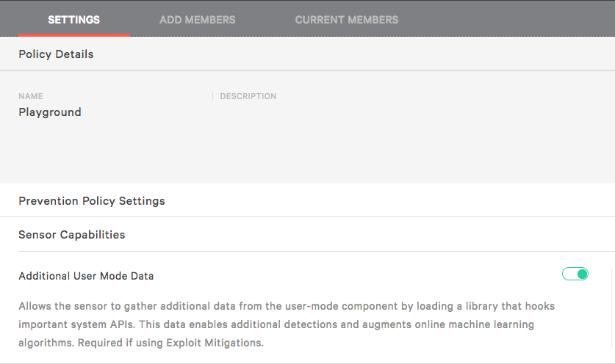Select the Policy Details section header
The height and width of the screenshot is (364, 615).
(x=56, y=54)
